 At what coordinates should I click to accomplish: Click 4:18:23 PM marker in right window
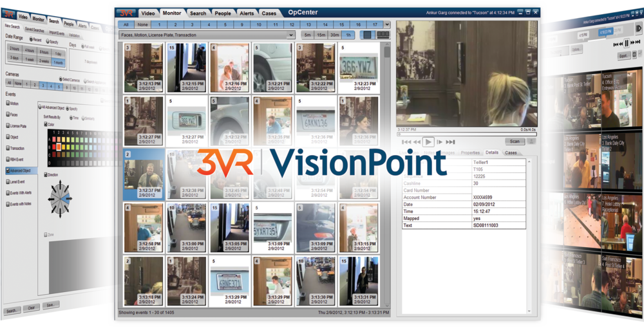[606, 31]
